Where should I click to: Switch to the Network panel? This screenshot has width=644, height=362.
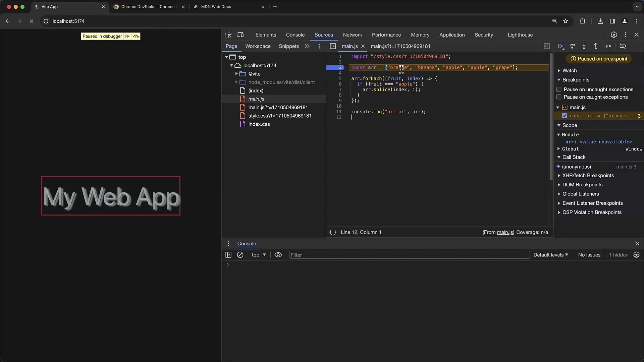pos(352,35)
